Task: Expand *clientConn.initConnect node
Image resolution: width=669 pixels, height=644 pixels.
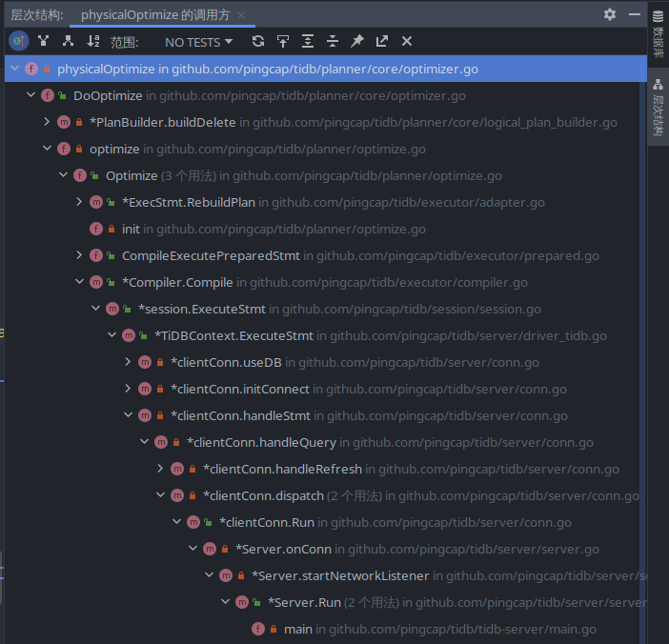Action: (x=128, y=388)
